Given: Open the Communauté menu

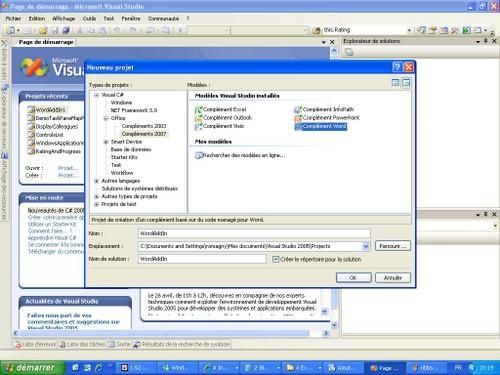Looking at the screenshot, I should click(163, 19).
